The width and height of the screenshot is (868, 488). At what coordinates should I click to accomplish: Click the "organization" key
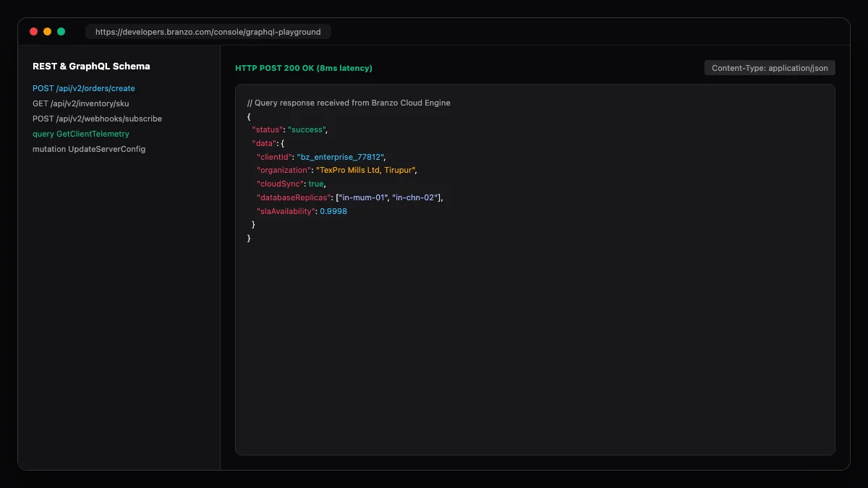click(x=284, y=170)
